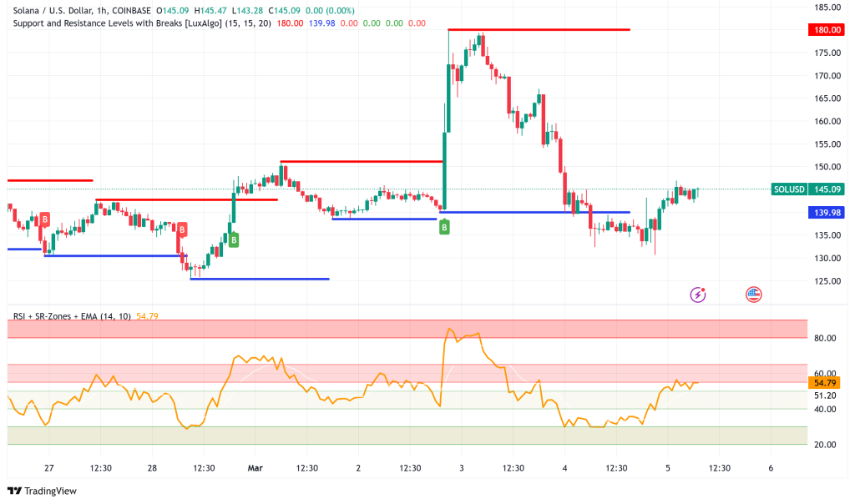Screen dimensions: 855x504
Task: Click the US flag economic event icon
Action: [753, 295]
